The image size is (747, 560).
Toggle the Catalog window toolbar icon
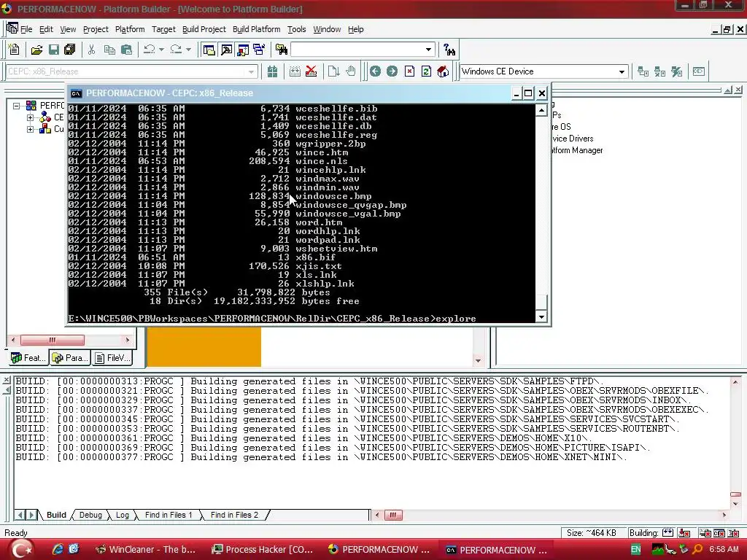click(242, 50)
